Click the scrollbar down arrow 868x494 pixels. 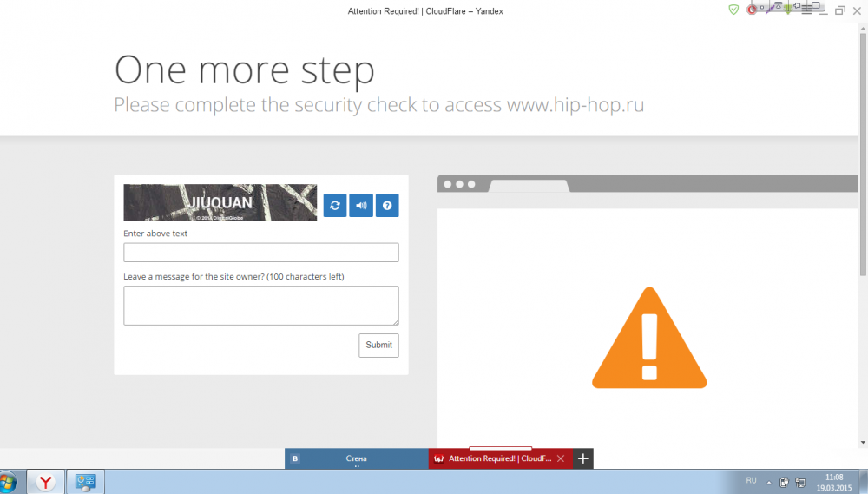[x=863, y=443]
